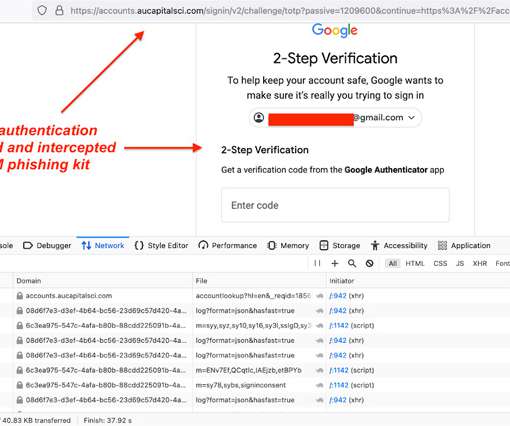Select the All request filter
The height and width of the screenshot is (426, 510).
point(393,263)
